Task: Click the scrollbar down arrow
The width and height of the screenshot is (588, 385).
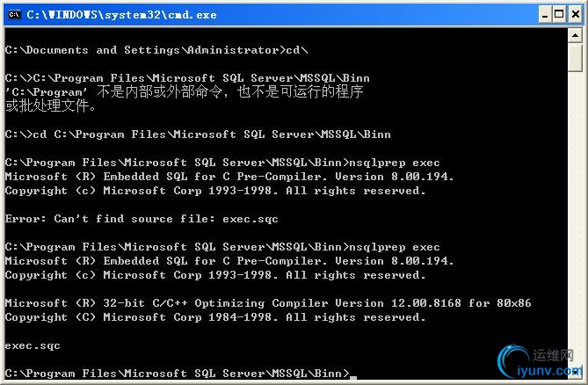Action: (x=575, y=372)
